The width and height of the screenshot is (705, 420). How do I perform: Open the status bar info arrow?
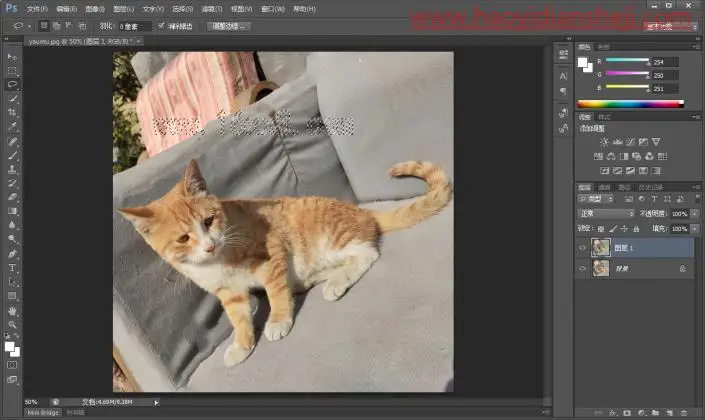156,402
